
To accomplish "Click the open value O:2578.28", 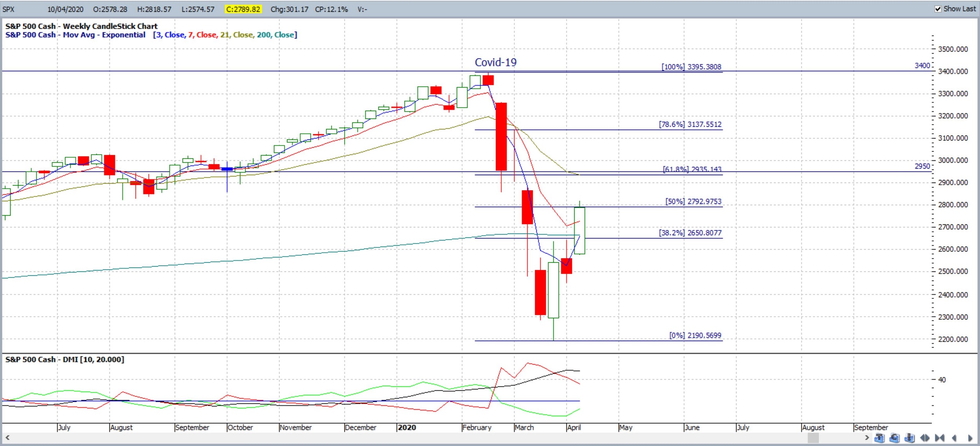I will 110,9.
